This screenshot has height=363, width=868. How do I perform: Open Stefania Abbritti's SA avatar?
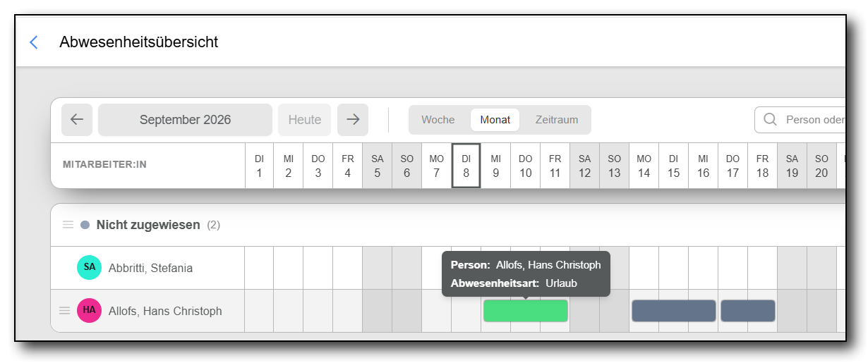(x=89, y=268)
